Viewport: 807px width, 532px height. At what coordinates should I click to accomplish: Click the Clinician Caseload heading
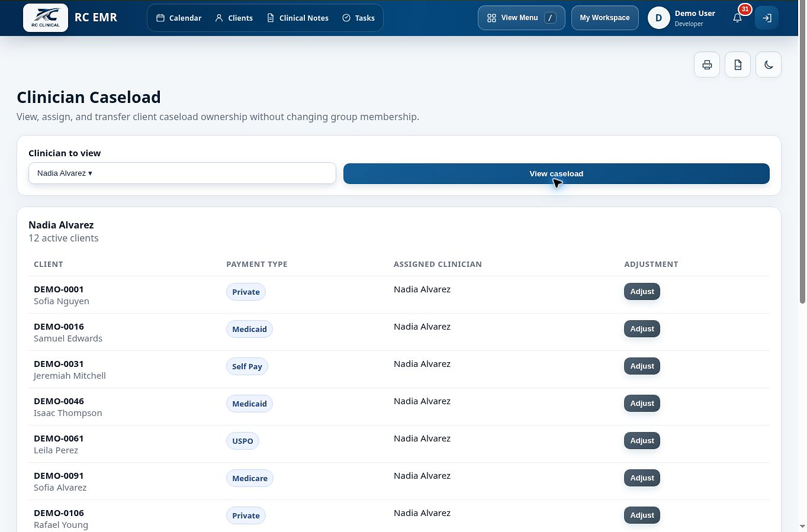point(89,97)
